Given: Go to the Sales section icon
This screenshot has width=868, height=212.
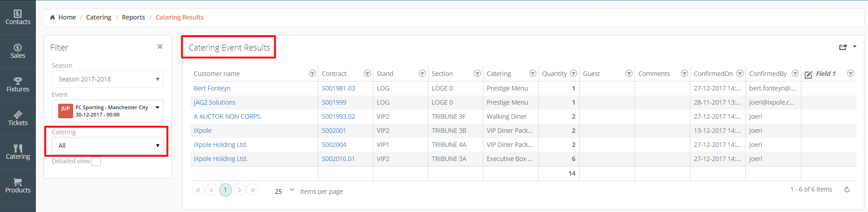Looking at the screenshot, I should (x=18, y=48).
